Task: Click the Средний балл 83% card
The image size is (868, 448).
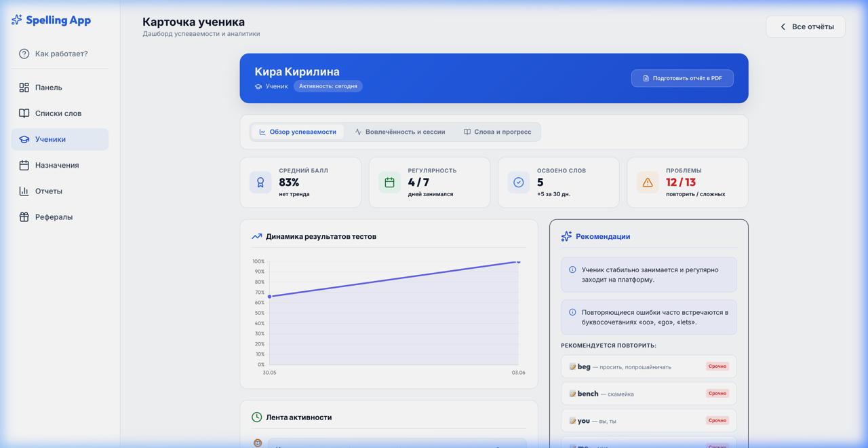Action: coord(300,183)
